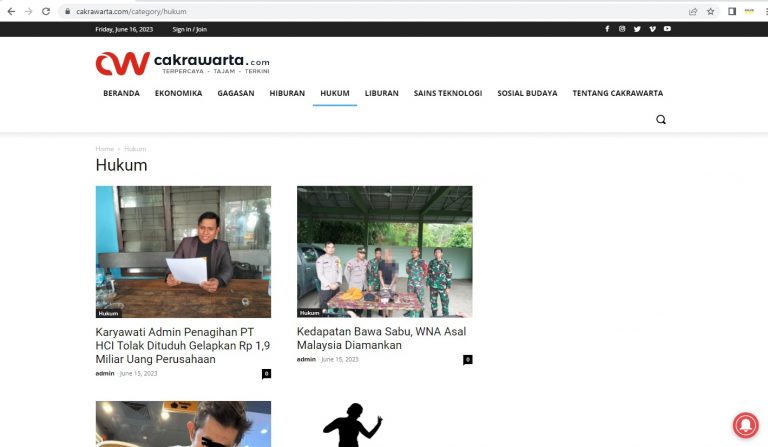
Task: Go to SAINS TEKNOLOGI section
Action: (x=448, y=93)
